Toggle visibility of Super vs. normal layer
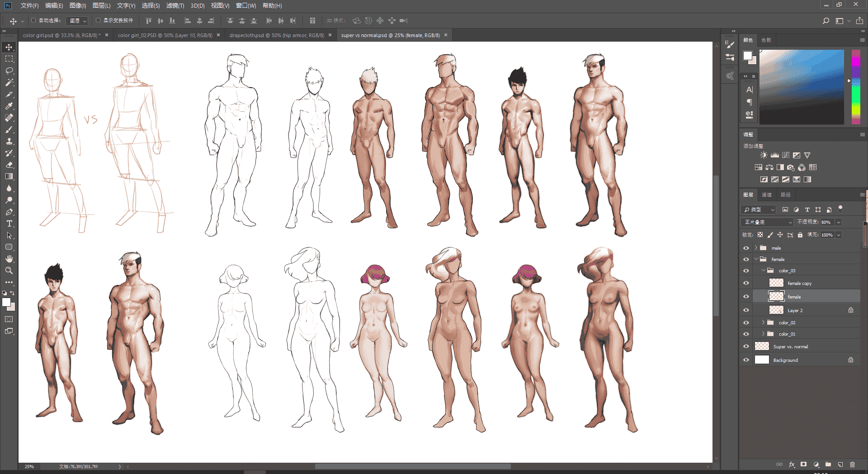Image resolution: width=868 pixels, height=474 pixels. coord(746,346)
